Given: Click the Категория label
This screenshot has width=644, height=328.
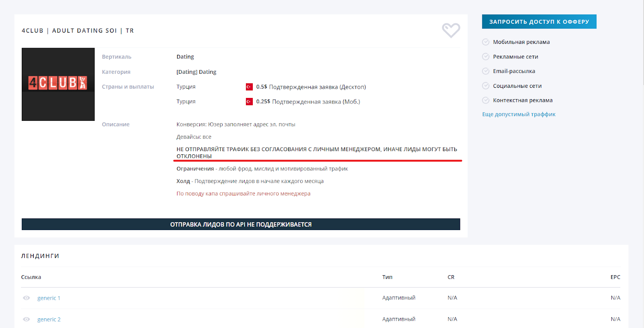Looking at the screenshot, I should tap(116, 72).
